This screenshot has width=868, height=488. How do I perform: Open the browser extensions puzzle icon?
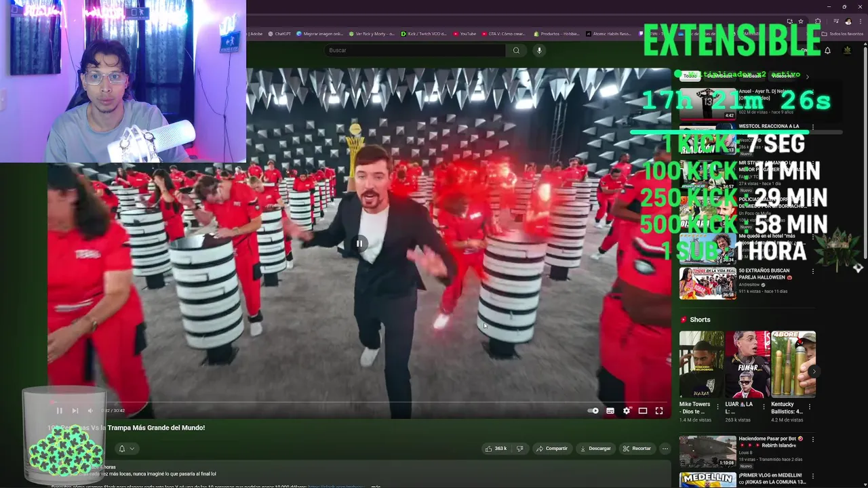click(x=818, y=21)
